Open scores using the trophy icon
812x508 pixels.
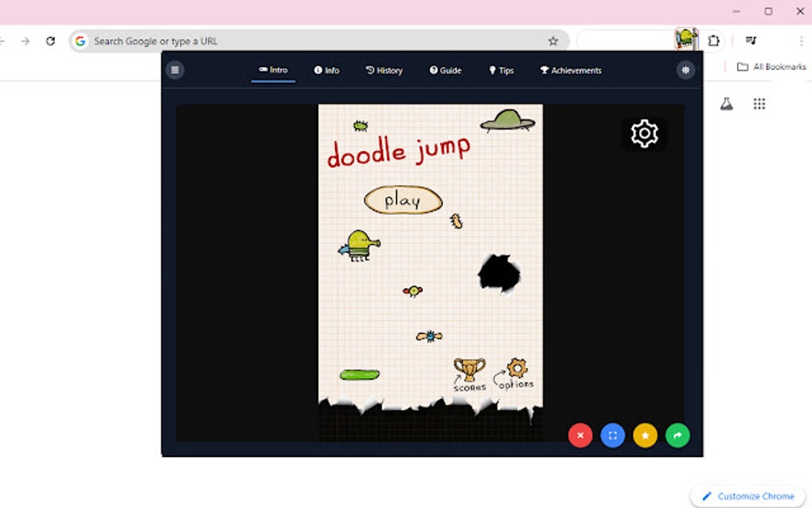468,369
